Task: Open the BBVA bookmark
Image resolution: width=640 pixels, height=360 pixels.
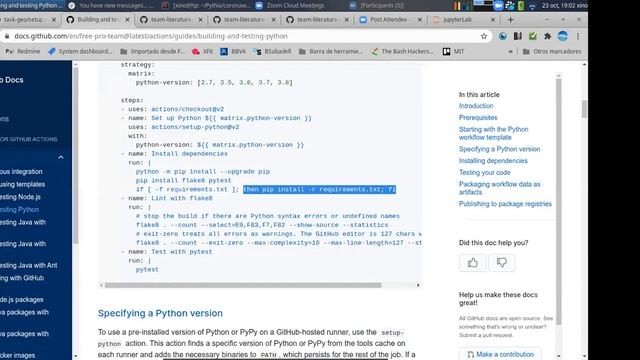Action: coord(233,51)
